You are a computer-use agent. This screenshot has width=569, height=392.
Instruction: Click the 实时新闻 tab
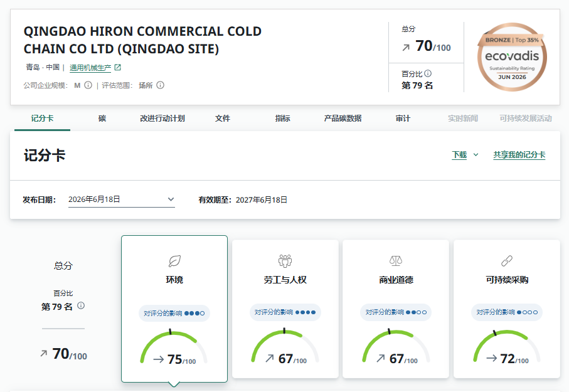pyautogui.click(x=463, y=119)
